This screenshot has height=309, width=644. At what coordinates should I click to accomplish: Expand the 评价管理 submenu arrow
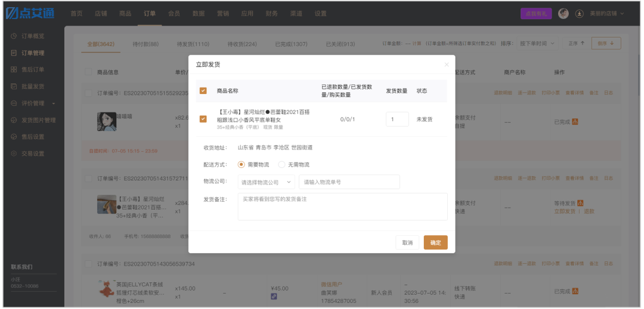tap(53, 104)
